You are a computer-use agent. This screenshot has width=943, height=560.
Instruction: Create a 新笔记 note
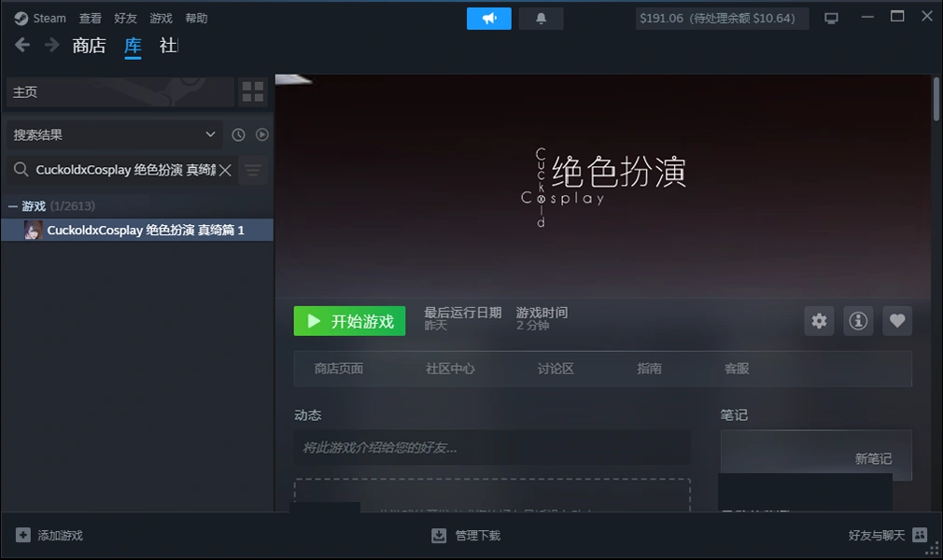873,459
